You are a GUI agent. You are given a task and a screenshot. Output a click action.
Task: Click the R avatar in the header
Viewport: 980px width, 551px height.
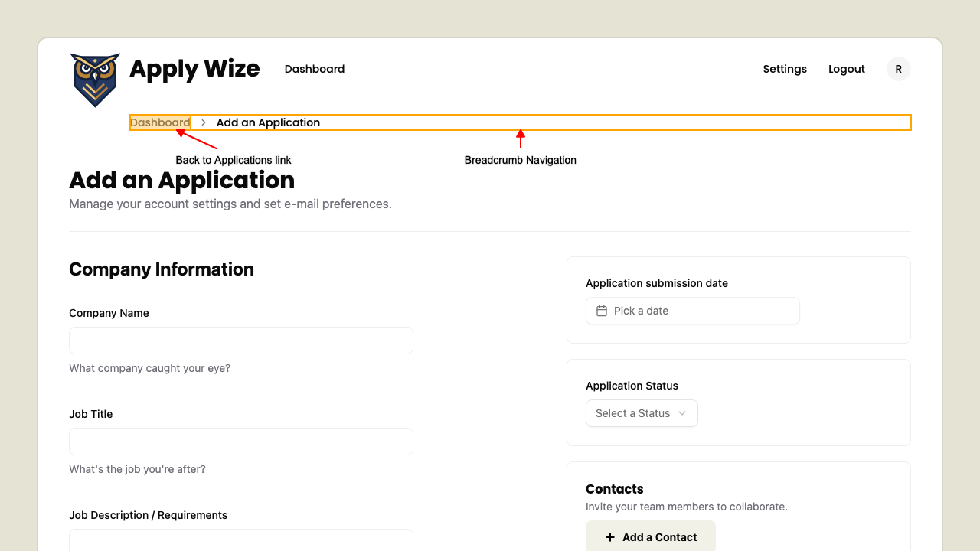point(898,68)
